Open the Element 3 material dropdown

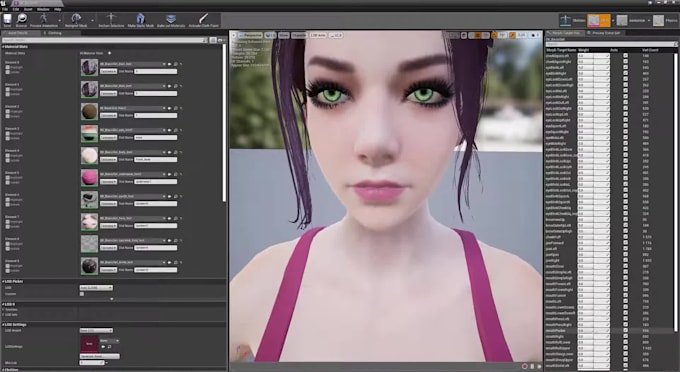click(x=133, y=130)
